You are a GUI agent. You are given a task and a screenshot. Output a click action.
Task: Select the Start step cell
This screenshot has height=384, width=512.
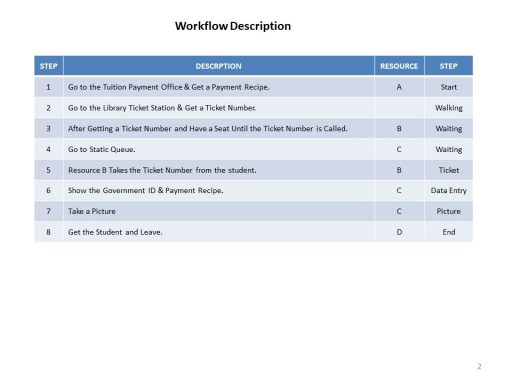(x=448, y=87)
